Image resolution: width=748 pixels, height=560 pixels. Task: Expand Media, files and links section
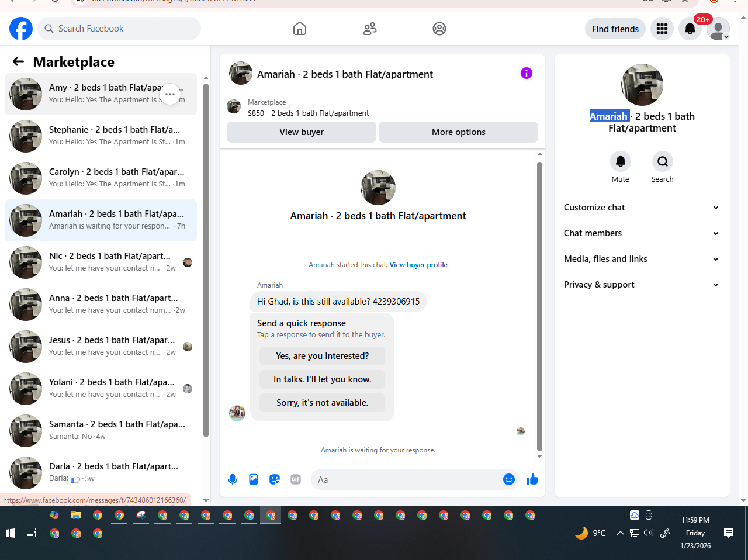click(642, 259)
